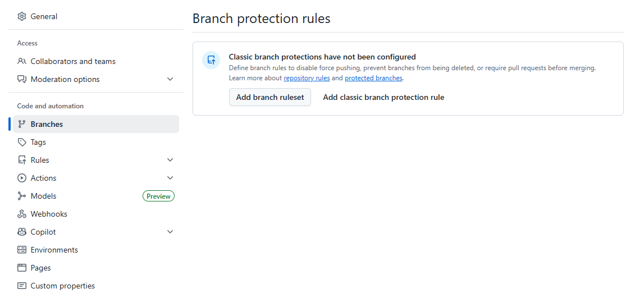Click the Models icon in sidebar

point(22,196)
